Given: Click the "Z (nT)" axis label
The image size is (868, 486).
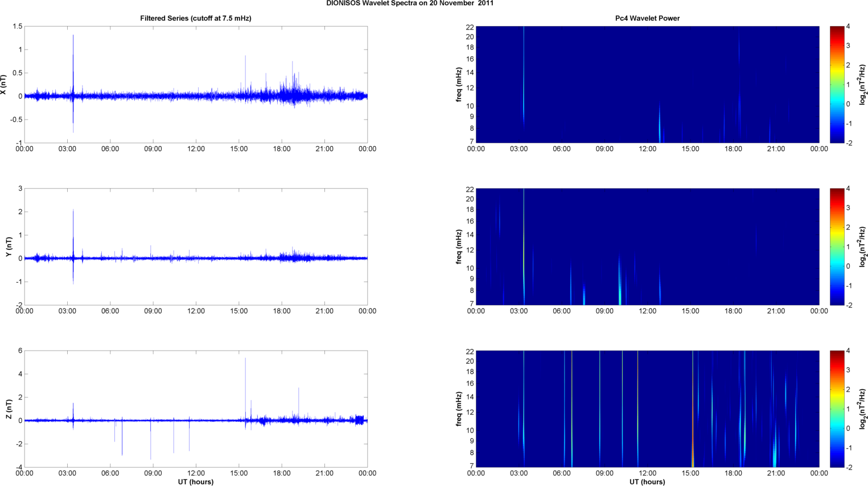Looking at the screenshot, I should click(9, 409).
